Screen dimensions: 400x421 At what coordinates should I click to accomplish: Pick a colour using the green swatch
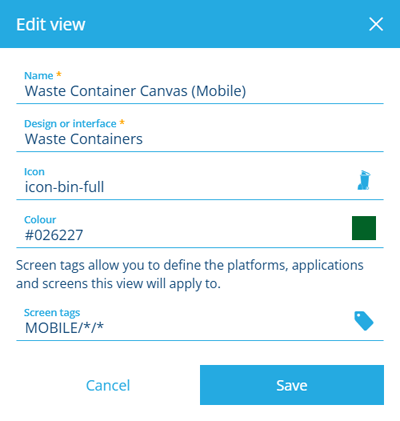(364, 228)
